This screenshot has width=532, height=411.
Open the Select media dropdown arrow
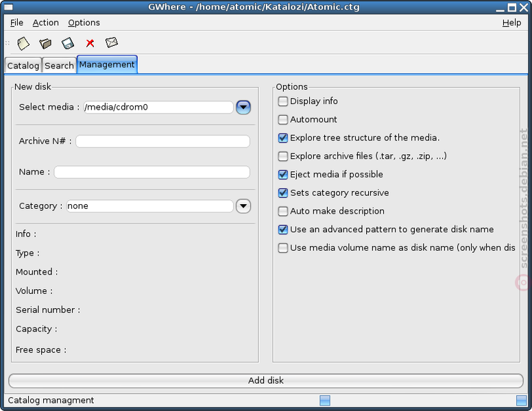pos(243,108)
